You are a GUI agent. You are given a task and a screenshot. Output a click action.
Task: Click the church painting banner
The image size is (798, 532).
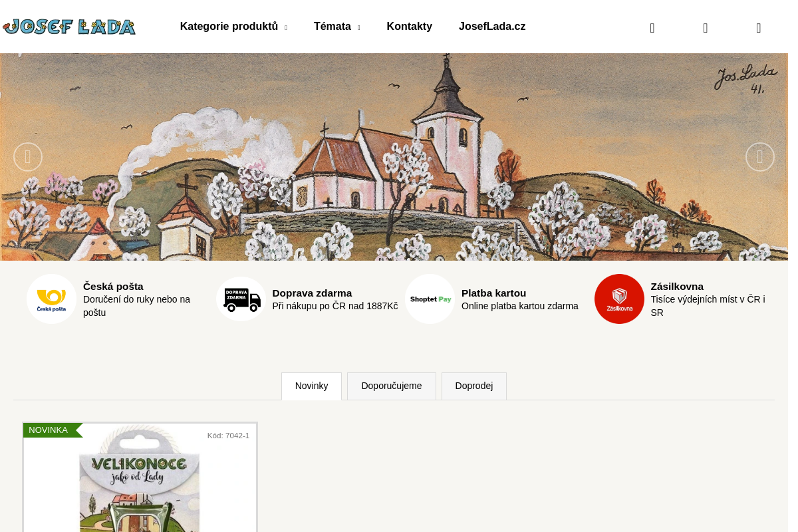394,157
